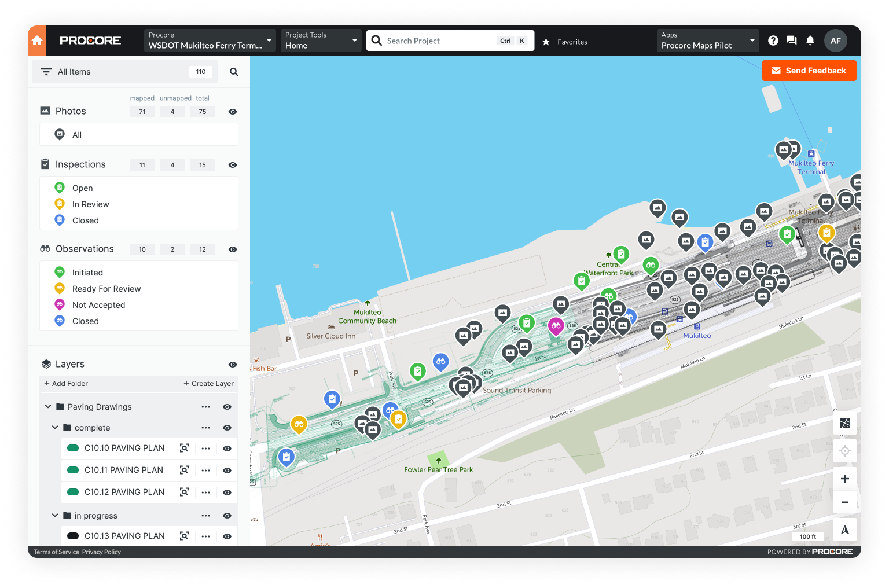Viewport: 889px width, 588px height.
Task: Open more options for C10.10 PAVING PLAN
Action: pos(205,448)
